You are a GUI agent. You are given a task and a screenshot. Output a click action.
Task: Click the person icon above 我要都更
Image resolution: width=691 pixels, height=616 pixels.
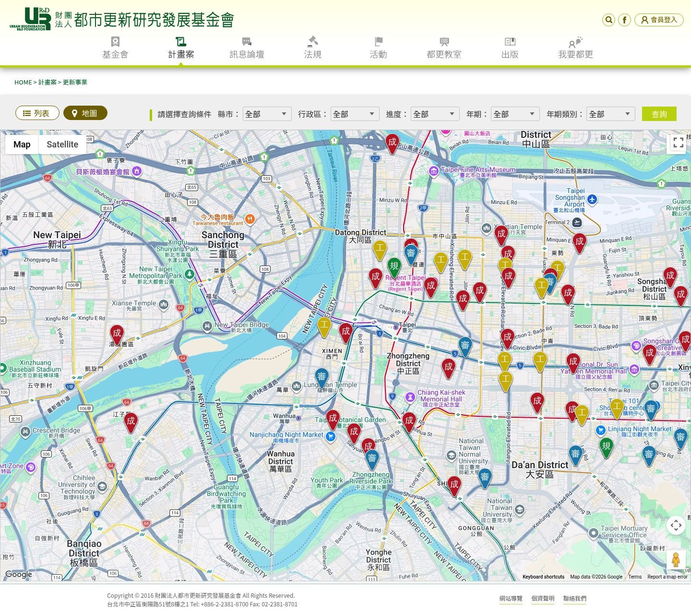tap(575, 42)
